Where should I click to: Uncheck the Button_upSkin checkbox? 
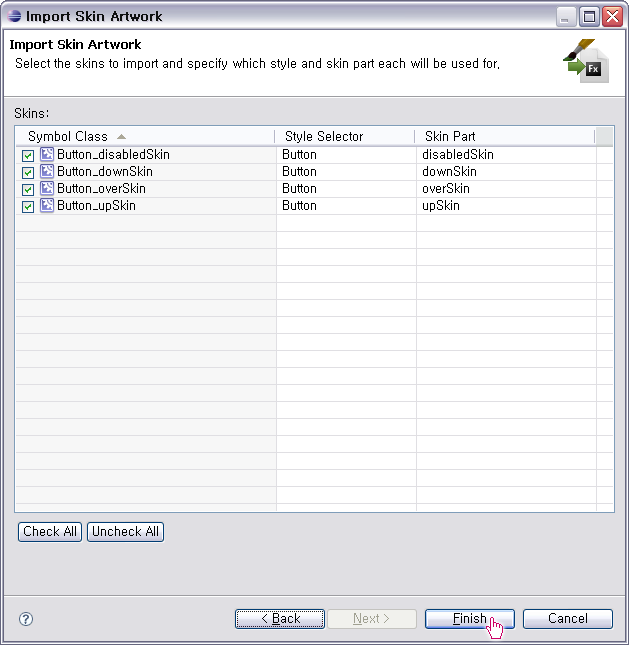[x=28, y=206]
